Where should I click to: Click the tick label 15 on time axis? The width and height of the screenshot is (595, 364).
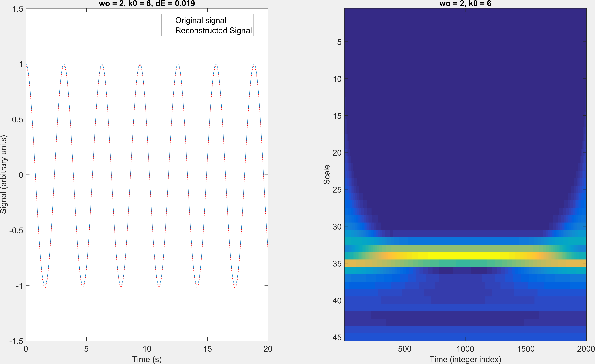point(207,349)
